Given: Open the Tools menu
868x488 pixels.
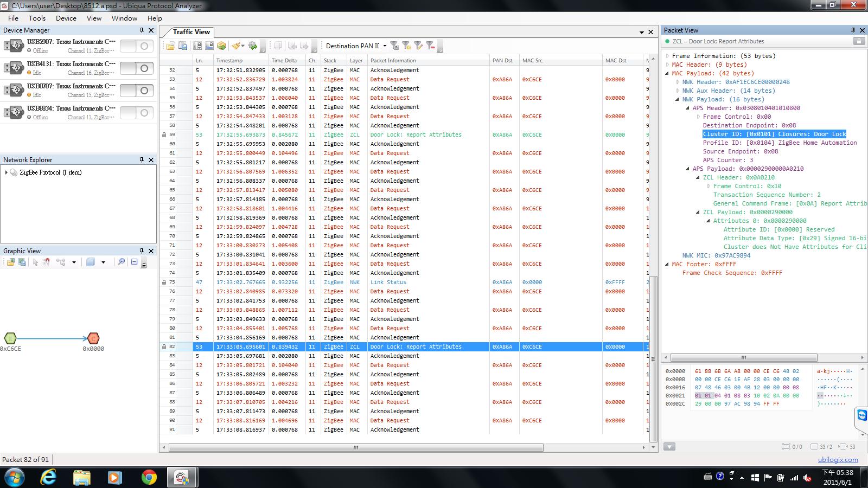Looking at the screenshot, I should (x=37, y=18).
